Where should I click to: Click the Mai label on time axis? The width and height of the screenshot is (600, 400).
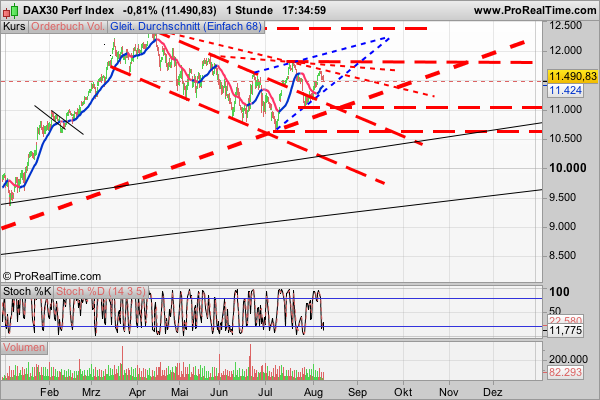[x=179, y=392]
